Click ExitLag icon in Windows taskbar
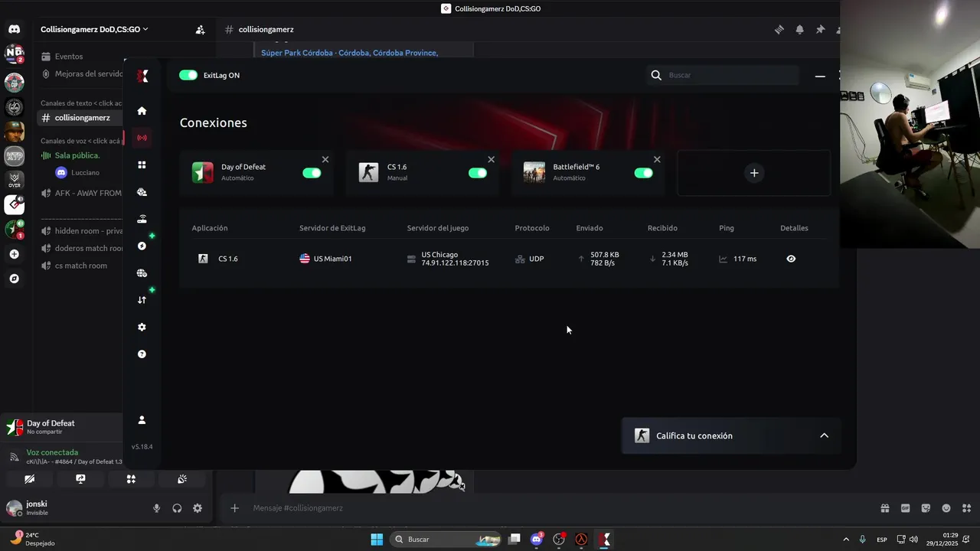This screenshot has width=980, height=551. pos(605,540)
